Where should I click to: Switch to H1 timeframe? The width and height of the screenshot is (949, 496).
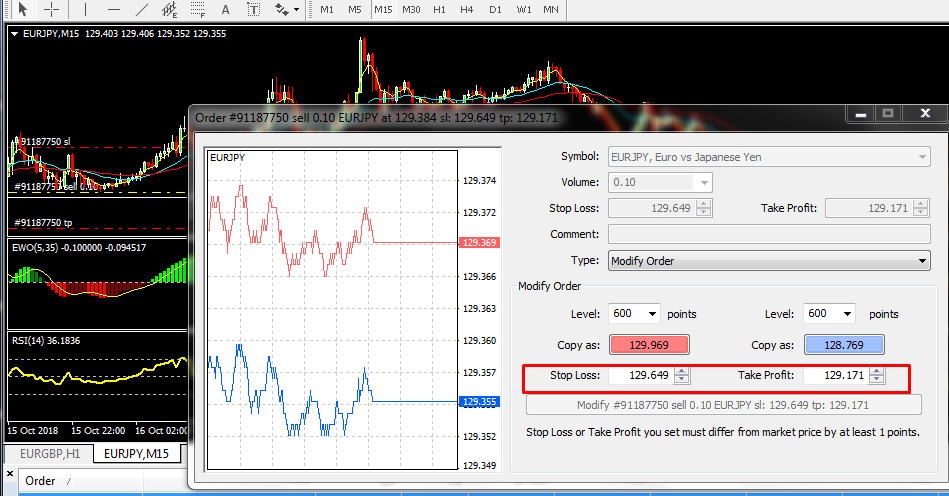pyautogui.click(x=439, y=10)
